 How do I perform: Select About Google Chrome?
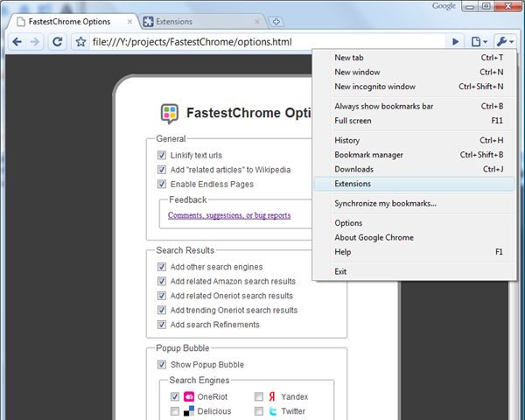coord(415,237)
